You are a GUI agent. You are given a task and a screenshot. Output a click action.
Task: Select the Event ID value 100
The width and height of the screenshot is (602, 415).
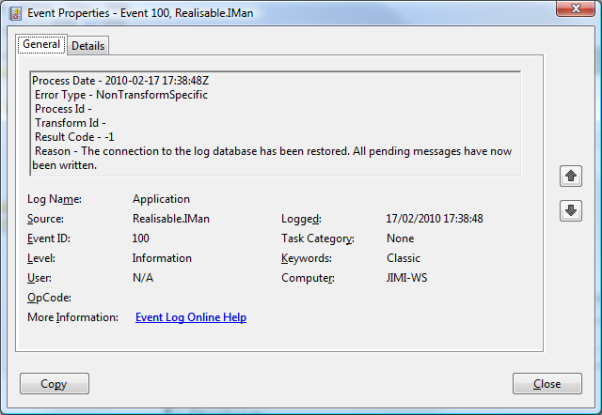click(x=142, y=239)
